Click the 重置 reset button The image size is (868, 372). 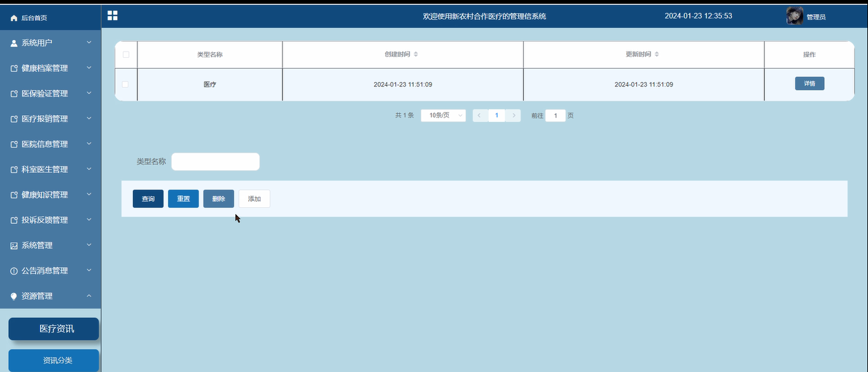tap(183, 199)
